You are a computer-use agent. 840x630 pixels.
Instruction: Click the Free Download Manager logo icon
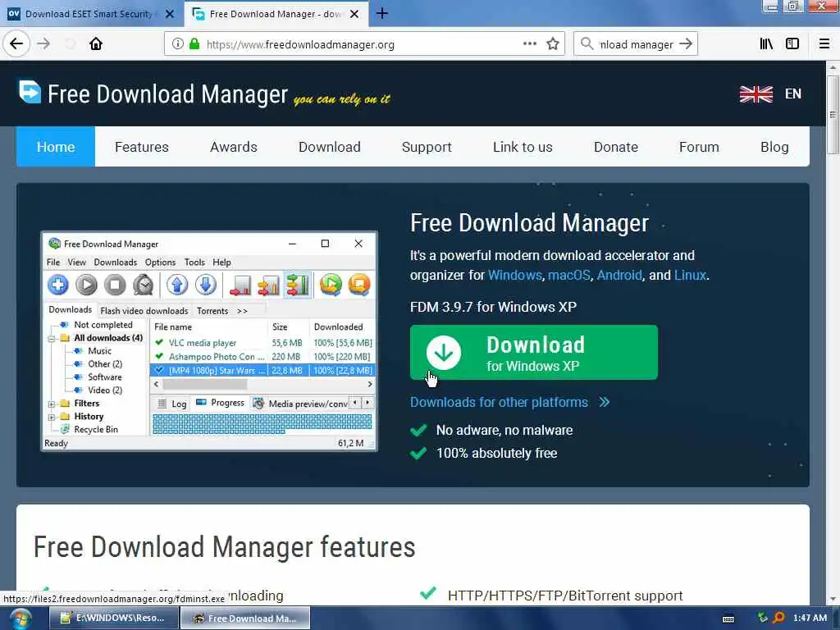point(30,92)
